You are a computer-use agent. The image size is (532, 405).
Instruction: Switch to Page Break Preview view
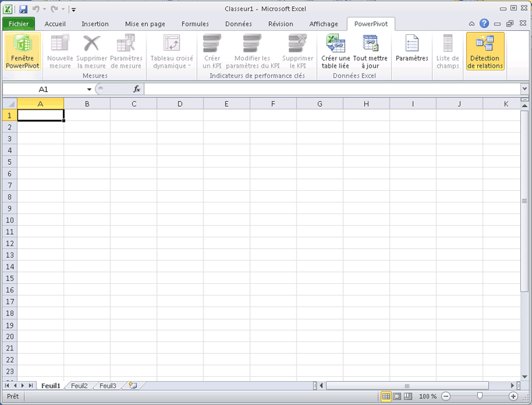tap(408, 396)
